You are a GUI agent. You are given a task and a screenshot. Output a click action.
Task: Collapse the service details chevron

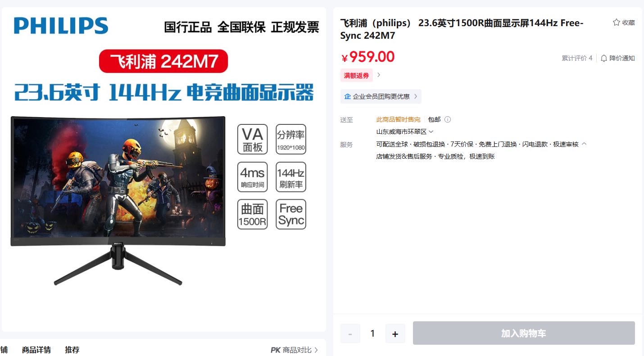[584, 144]
